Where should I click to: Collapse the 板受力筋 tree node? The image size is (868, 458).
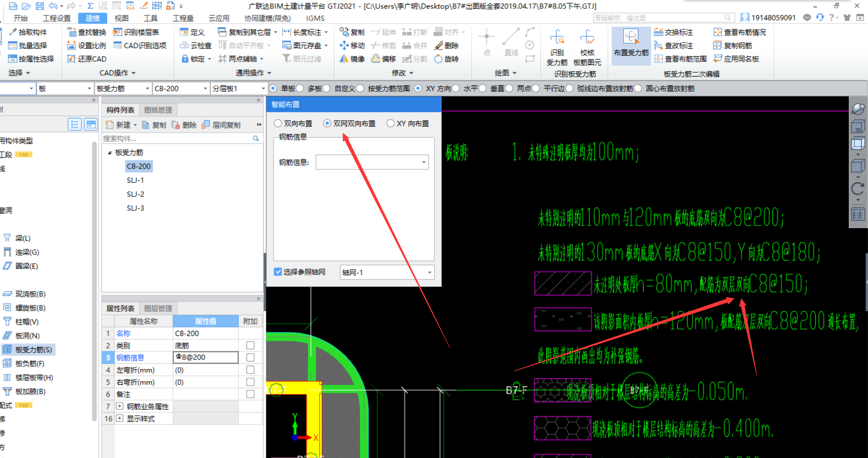[109, 152]
